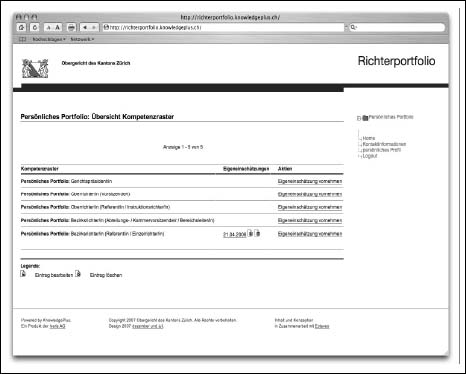
Task: Decrease text size with small A button
Action: [x=49, y=28]
